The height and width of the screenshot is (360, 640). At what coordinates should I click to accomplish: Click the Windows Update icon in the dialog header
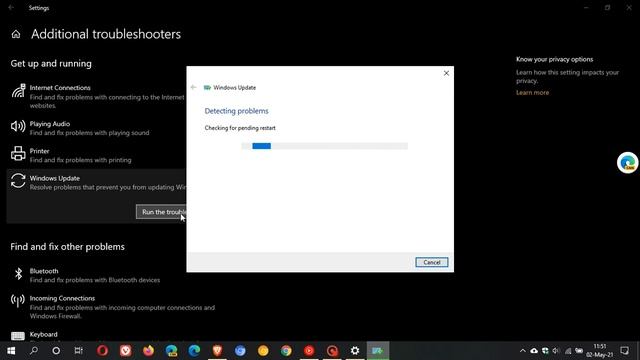[207, 87]
